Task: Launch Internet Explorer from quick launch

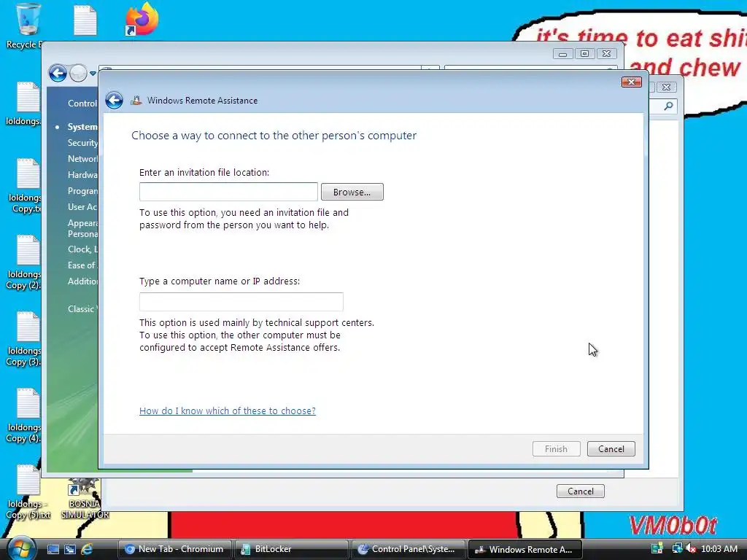Action: point(88,549)
